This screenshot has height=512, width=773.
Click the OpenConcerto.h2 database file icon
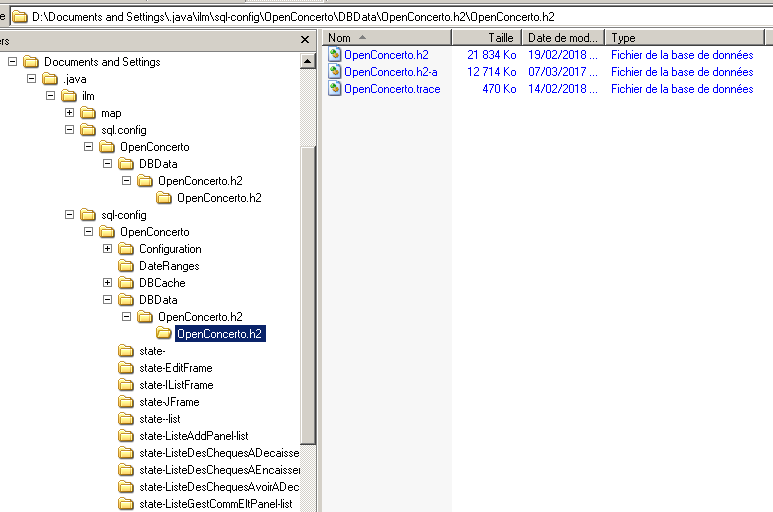[x=335, y=55]
